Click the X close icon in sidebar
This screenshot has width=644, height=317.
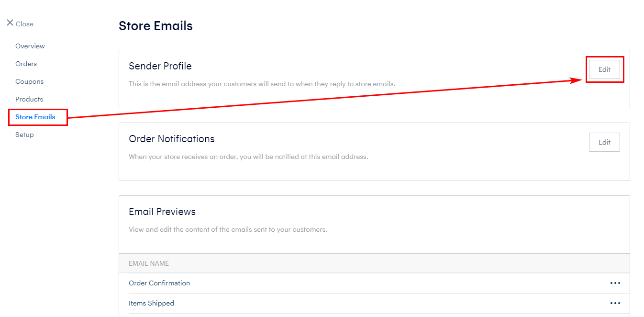coord(10,23)
